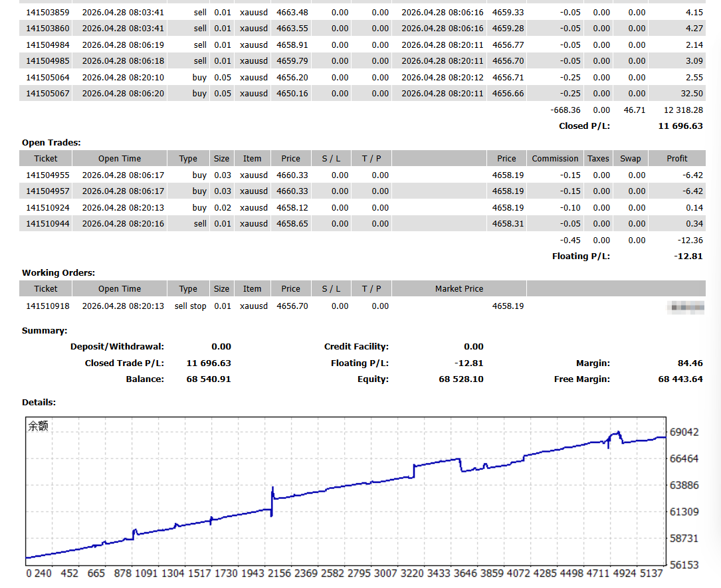This screenshot has height=588, width=721.
Task: Click total commission -668.36
Action: (565, 110)
